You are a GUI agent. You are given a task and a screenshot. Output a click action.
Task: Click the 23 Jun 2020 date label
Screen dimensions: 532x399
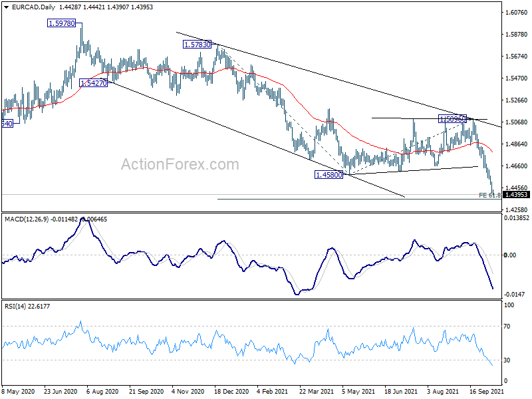tap(61, 392)
